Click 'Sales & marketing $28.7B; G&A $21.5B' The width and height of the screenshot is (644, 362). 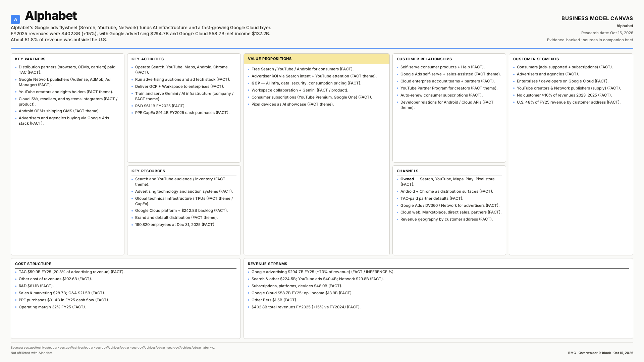pos(62,293)
